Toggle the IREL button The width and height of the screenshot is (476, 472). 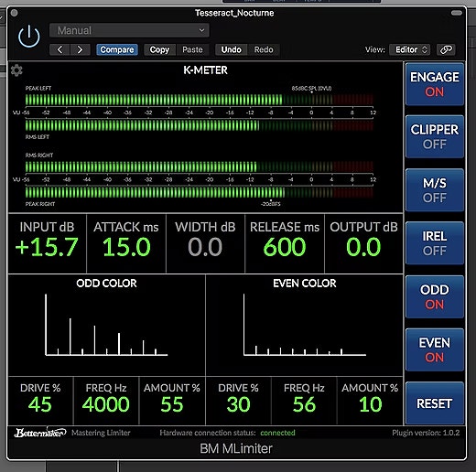coord(435,243)
